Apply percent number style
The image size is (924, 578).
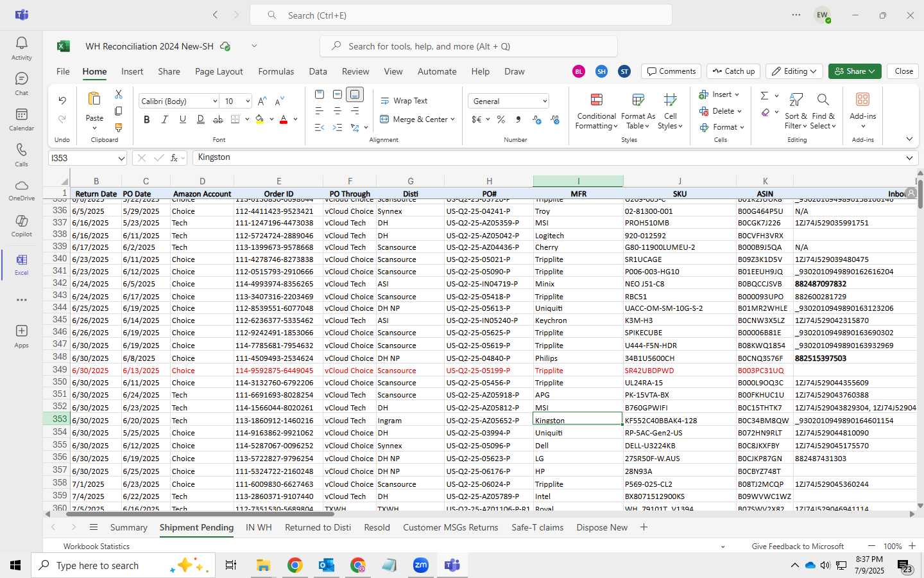click(x=501, y=119)
